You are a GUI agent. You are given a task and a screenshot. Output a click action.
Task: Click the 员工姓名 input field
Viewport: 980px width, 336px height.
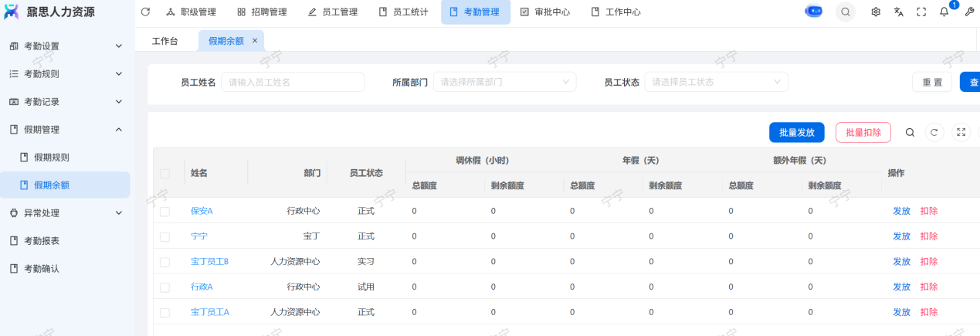293,82
